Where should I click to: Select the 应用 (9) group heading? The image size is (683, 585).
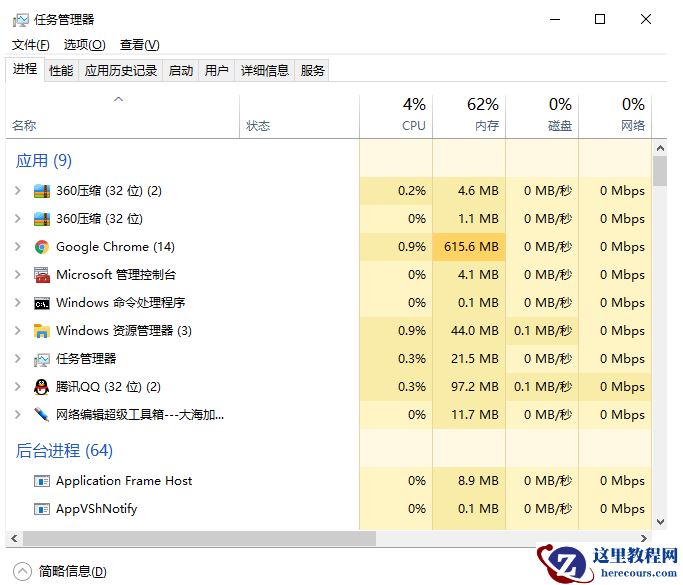pos(44,161)
